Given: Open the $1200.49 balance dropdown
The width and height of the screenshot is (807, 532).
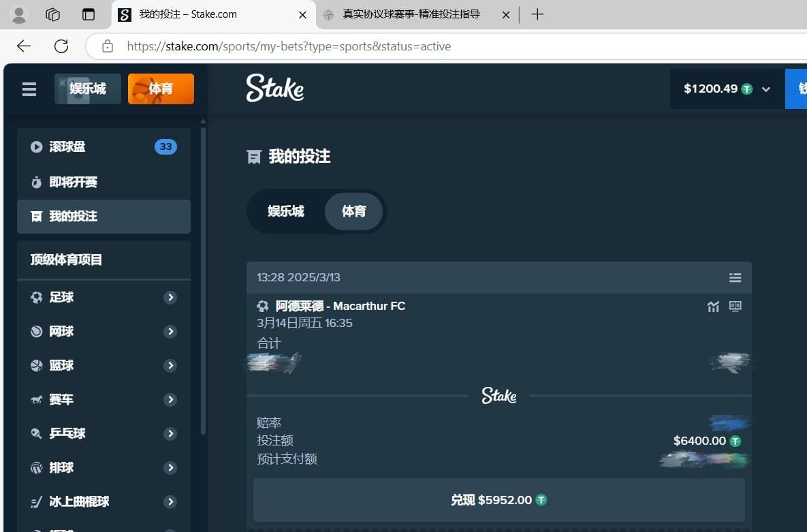Looking at the screenshot, I should click(727, 89).
